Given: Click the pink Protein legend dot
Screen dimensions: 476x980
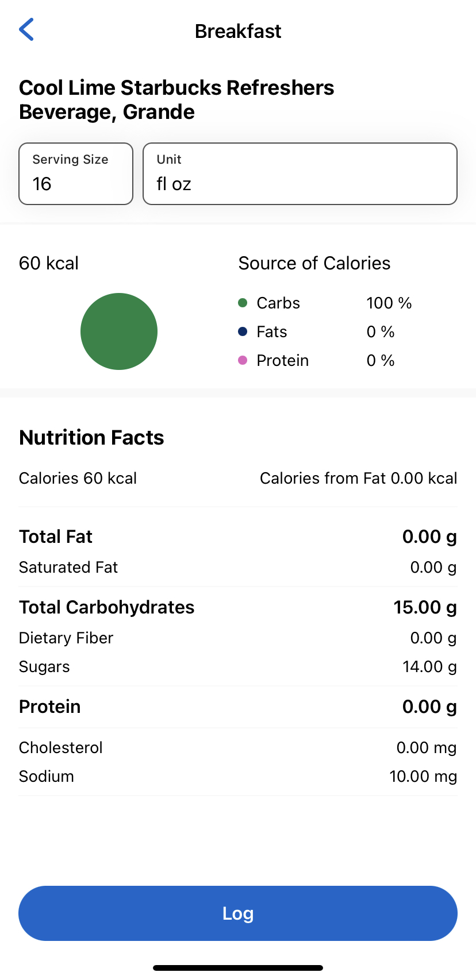Looking at the screenshot, I should pyautogui.click(x=243, y=360).
